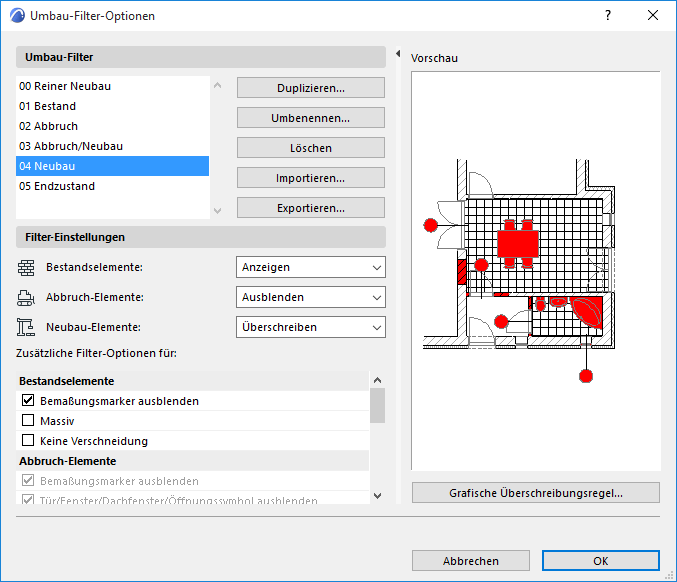The height and width of the screenshot is (582, 677).
Task: Click the Umbau-Filter section header
Action: pos(201,57)
